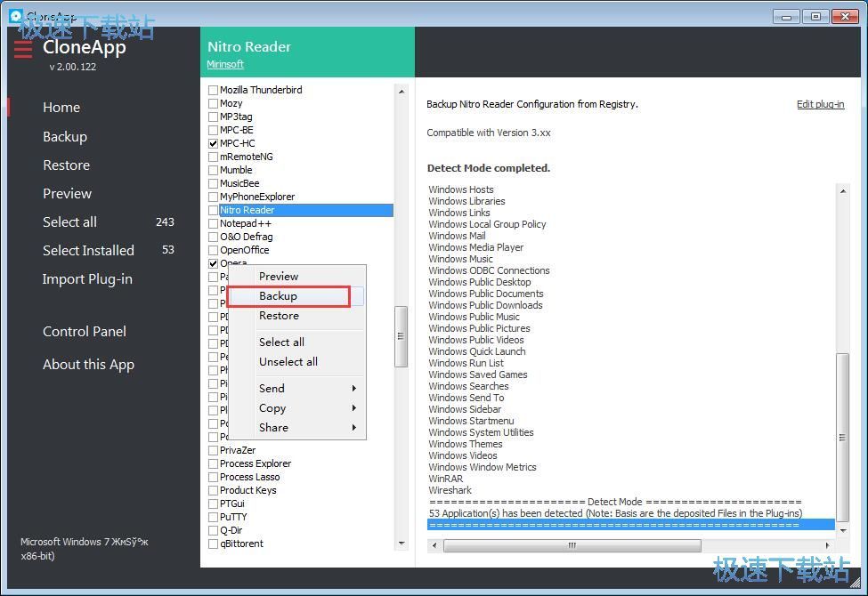This screenshot has width=868, height=596.
Task: Click the log vertical scrollbar thumb
Action: [x=842, y=437]
